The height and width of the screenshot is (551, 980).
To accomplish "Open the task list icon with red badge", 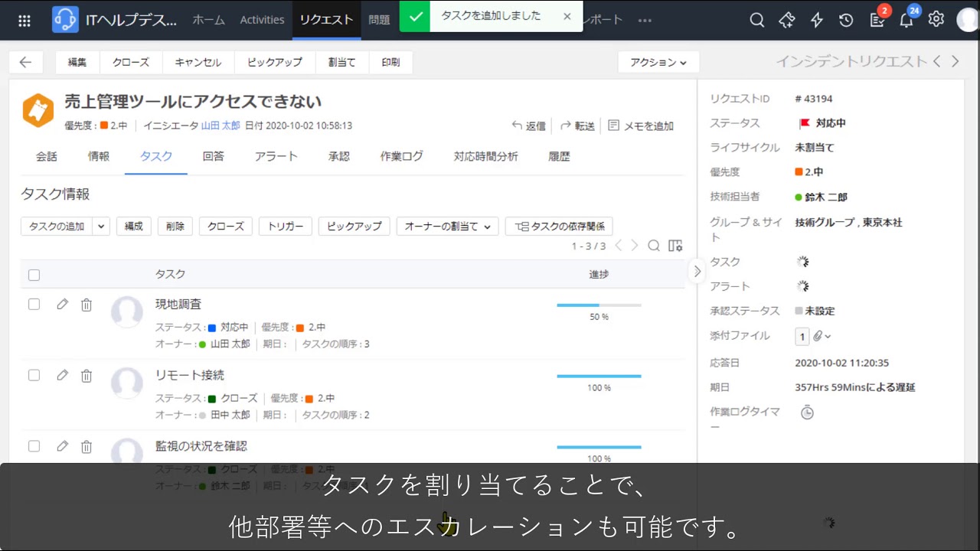I will 877,21.
